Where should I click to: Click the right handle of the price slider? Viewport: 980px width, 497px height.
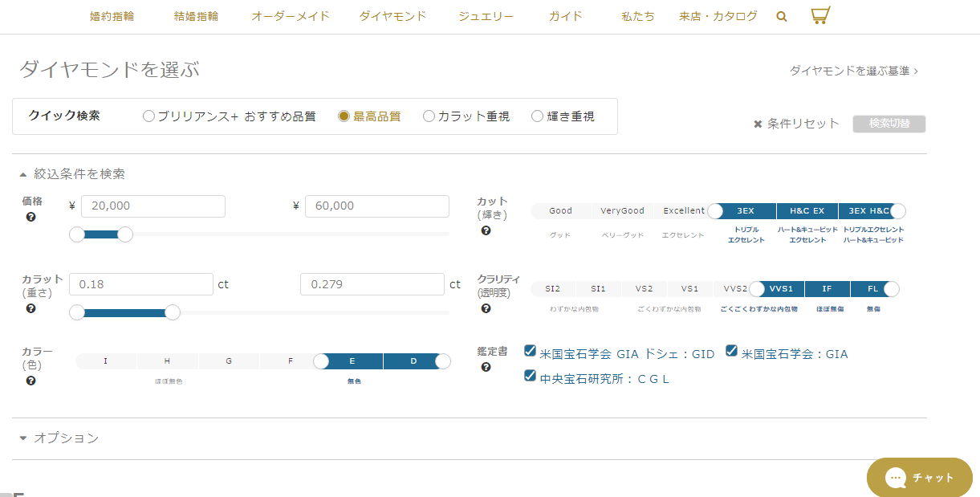(x=125, y=234)
